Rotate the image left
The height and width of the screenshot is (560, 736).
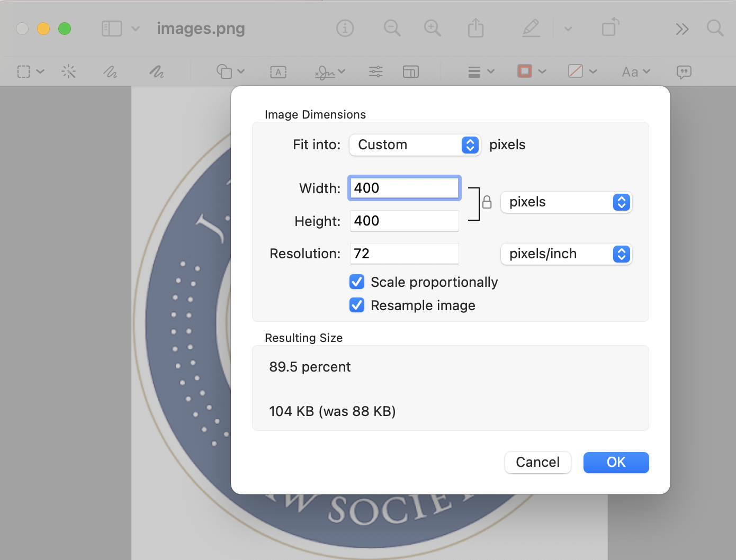pyautogui.click(x=611, y=28)
